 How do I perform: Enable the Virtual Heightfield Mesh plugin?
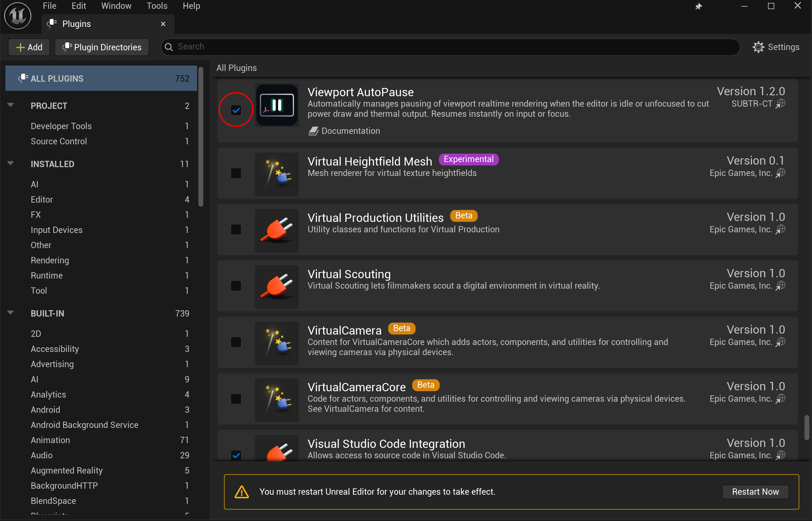click(x=236, y=173)
